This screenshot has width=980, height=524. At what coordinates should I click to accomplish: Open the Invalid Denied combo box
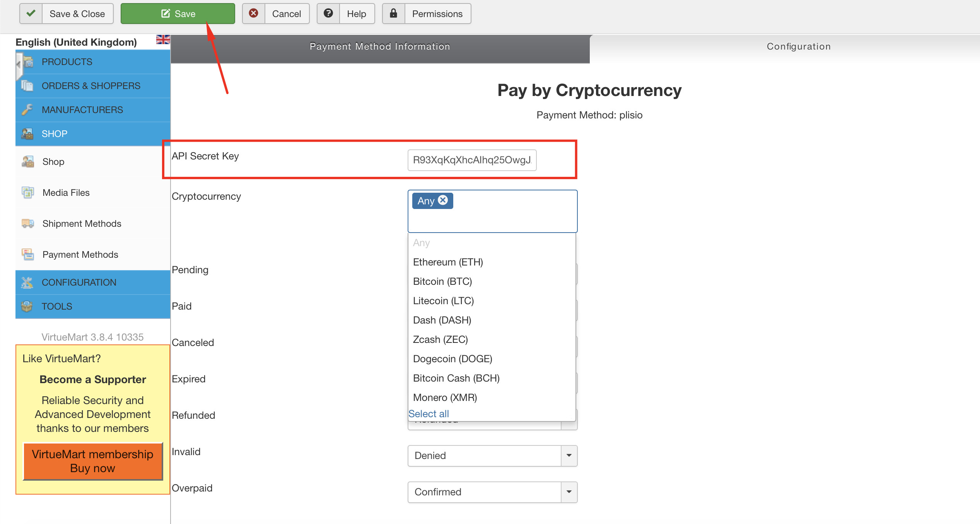click(x=492, y=456)
